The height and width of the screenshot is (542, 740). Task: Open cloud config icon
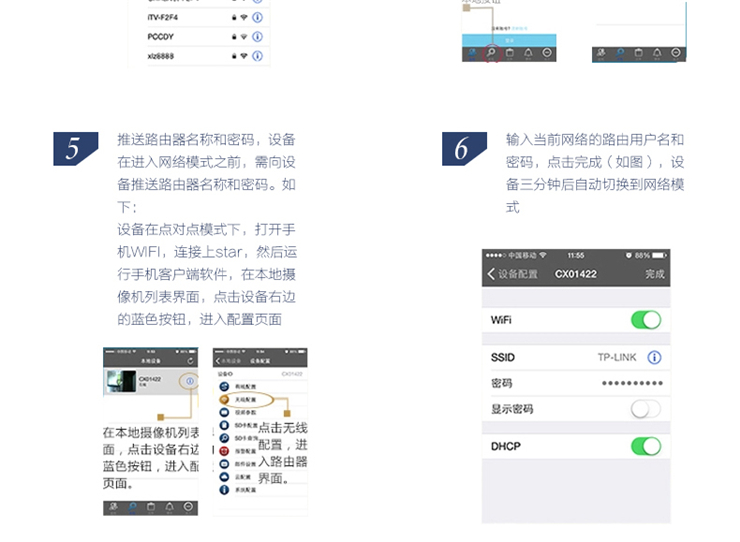coord(224,477)
